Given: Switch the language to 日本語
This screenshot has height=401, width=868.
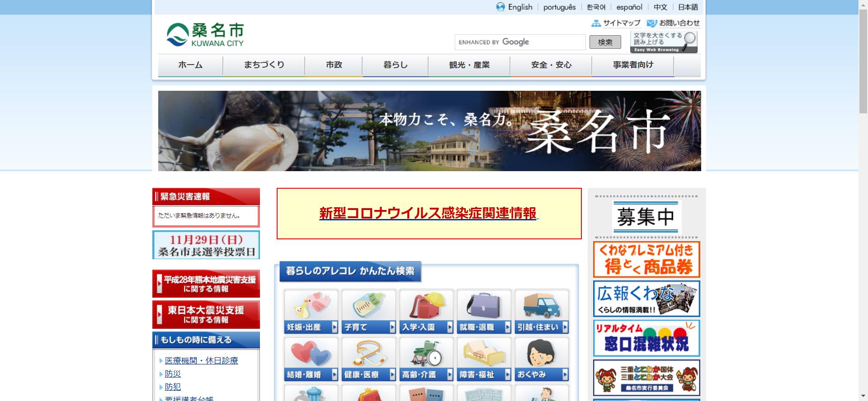Looking at the screenshot, I should coord(688,7).
